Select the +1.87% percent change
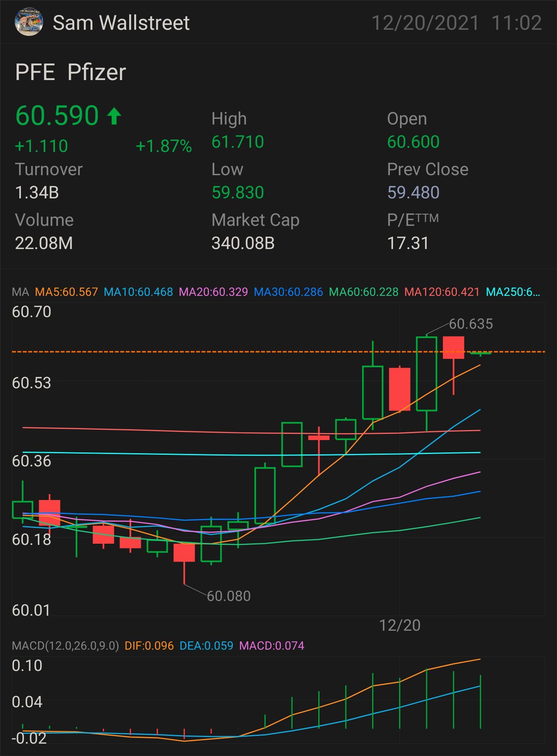Viewport: 557px width, 756px height. point(164,146)
